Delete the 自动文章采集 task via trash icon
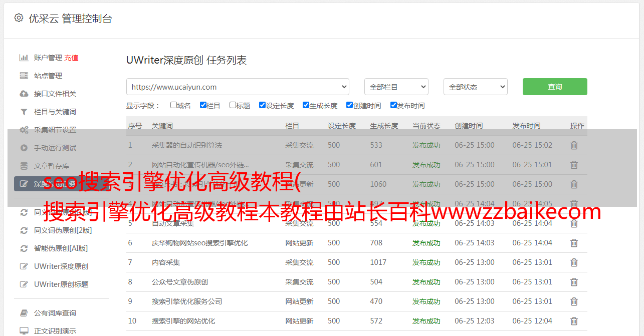This screenshot has width=644, height=336. click(x=574, y=223)
